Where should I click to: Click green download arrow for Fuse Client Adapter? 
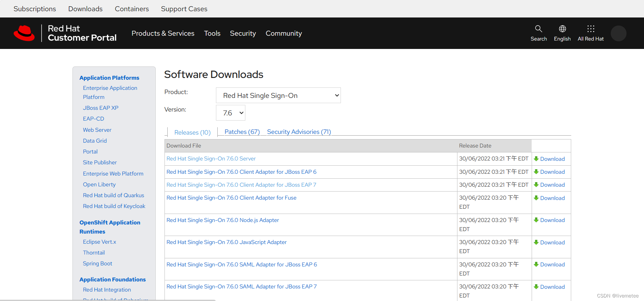536,198
